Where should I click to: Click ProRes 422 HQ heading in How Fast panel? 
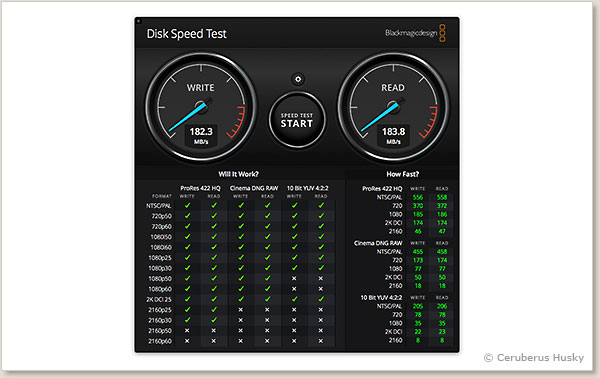(382, 189)
